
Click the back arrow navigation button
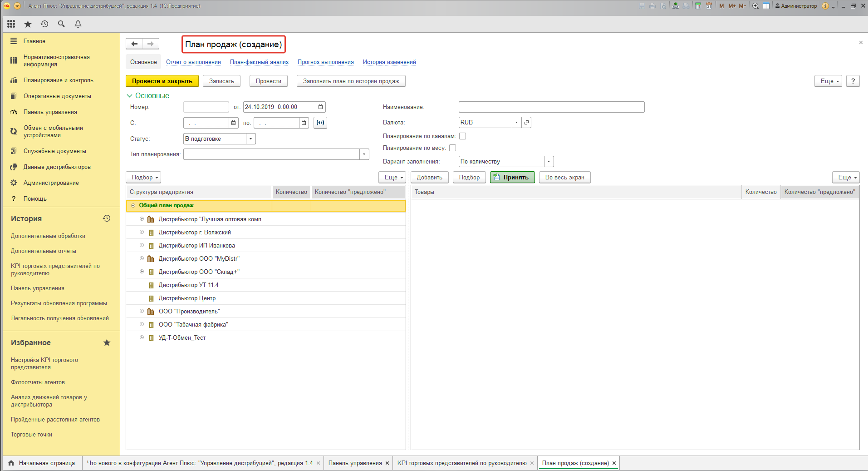pyautogui.click(x=134, y=44)
